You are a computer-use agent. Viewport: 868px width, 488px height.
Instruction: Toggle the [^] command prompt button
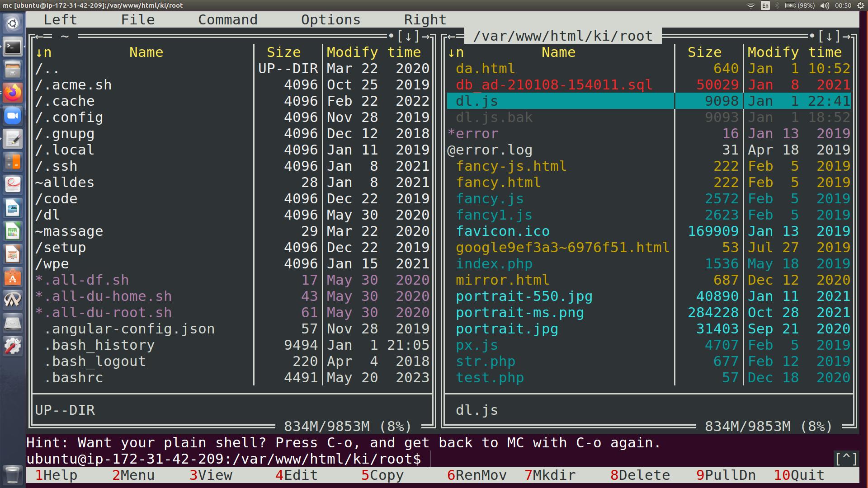[846, 459]
